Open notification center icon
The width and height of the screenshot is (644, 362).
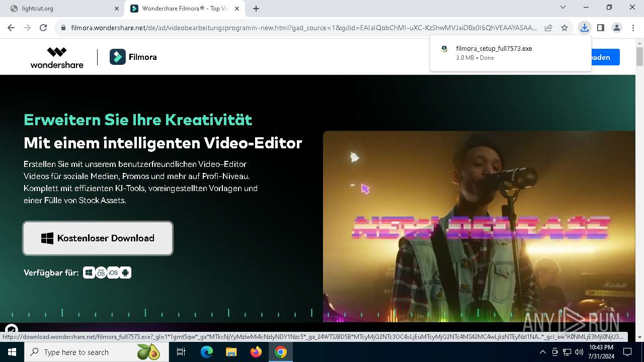click(x=627, y=352)
